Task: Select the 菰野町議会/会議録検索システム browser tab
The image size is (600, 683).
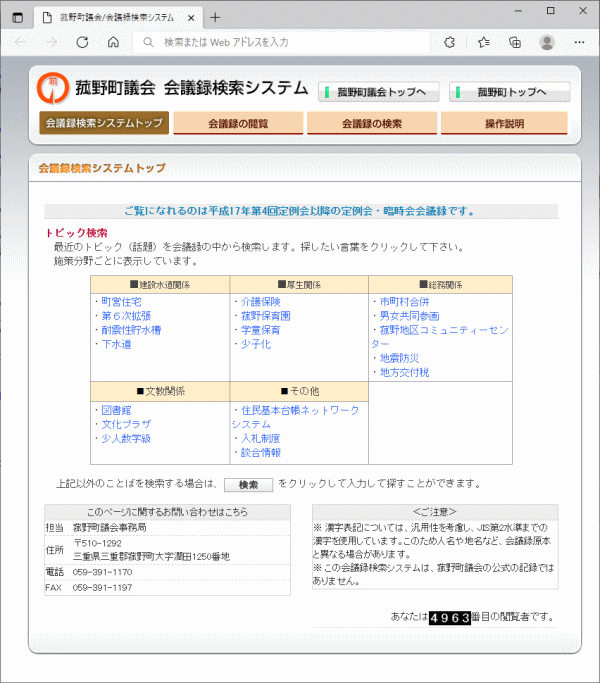Action: (x=118, y=18)
